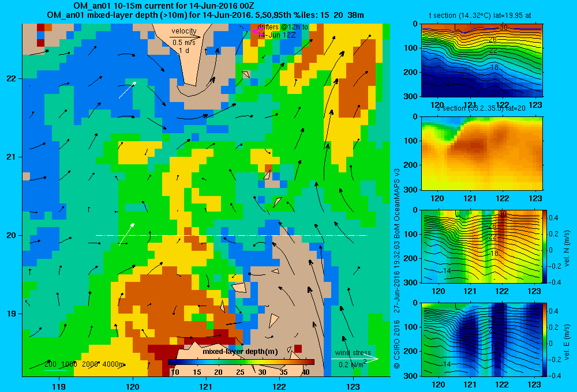Click '-0.4' on the vel. E colorbar
The height and width of the screenshot is (392, 577).
click(x=555, y=375)
